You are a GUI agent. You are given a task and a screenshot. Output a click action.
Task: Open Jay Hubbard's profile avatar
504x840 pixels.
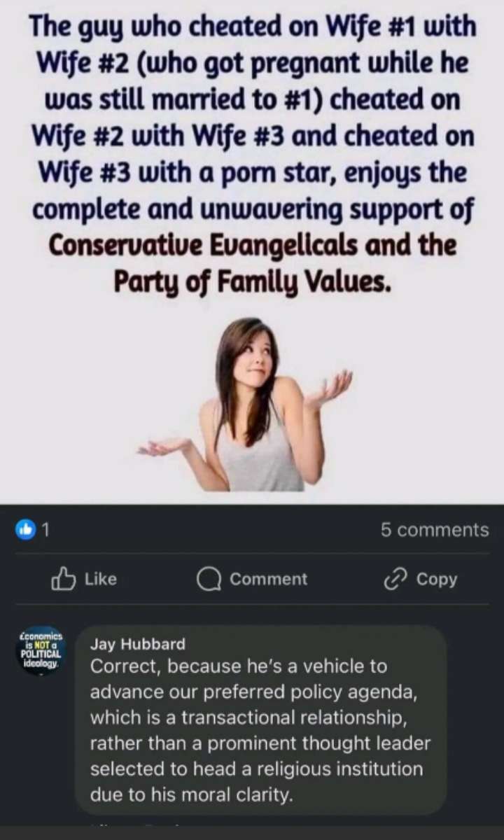[x=40, y=650]
